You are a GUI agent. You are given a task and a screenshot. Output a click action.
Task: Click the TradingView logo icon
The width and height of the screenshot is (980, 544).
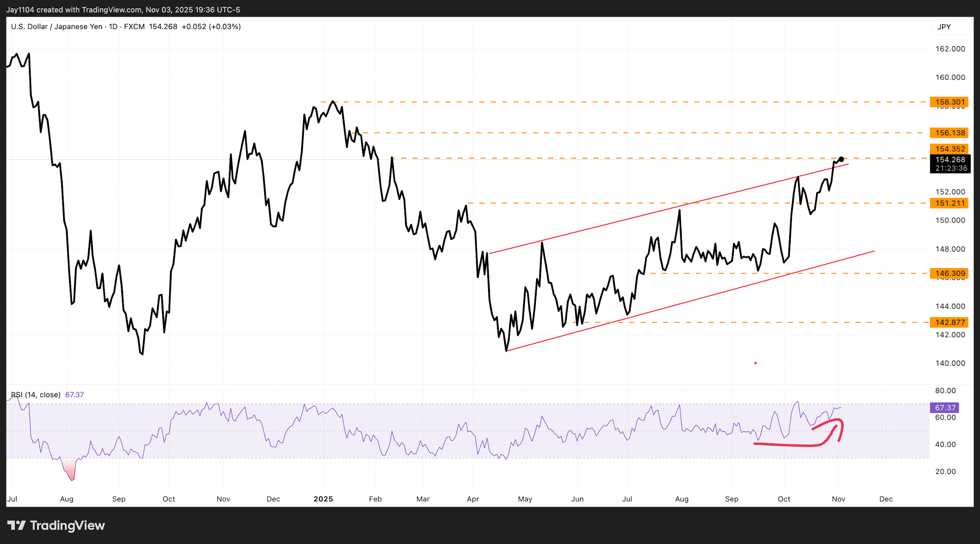click(16, 525)
